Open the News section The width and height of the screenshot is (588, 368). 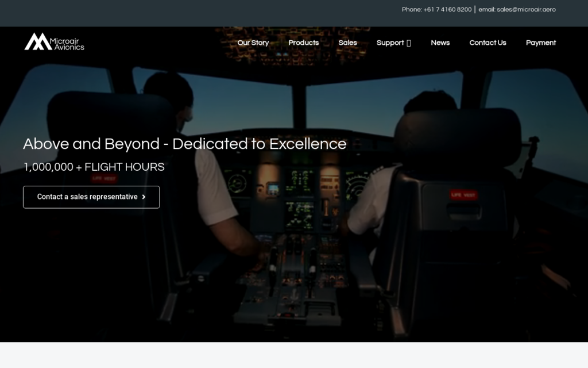tap(440, 43)
